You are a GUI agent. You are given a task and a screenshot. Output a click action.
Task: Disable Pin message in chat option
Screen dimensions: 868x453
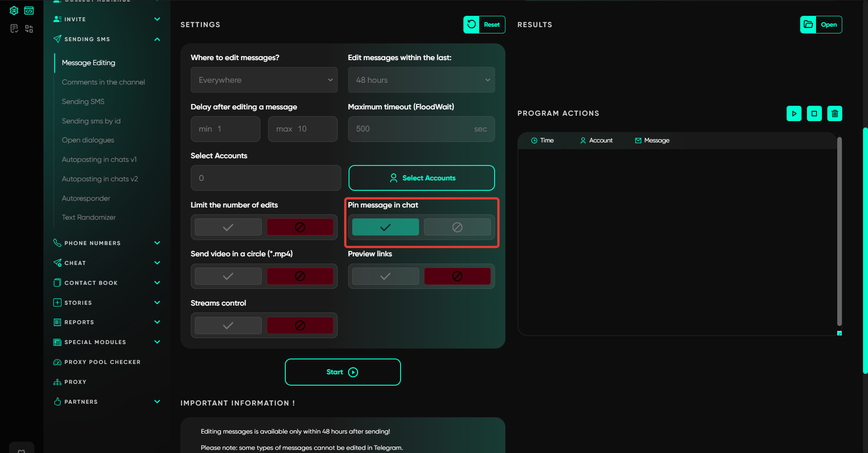click(457, 227)
